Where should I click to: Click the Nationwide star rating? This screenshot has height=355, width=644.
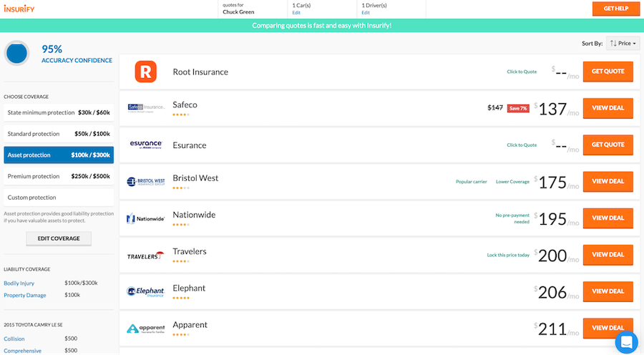(x=181, y=225)
